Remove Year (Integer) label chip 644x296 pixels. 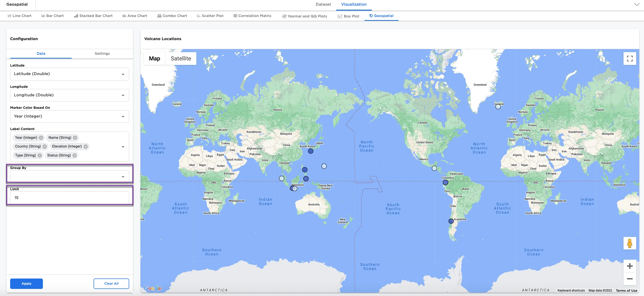point(41,138)
